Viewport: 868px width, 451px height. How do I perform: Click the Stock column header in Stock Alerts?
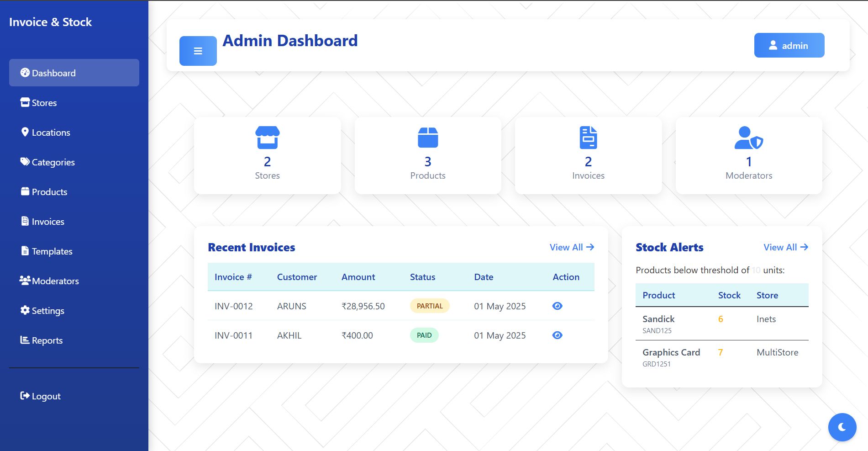pyautogui.click(x=729, y=295)
